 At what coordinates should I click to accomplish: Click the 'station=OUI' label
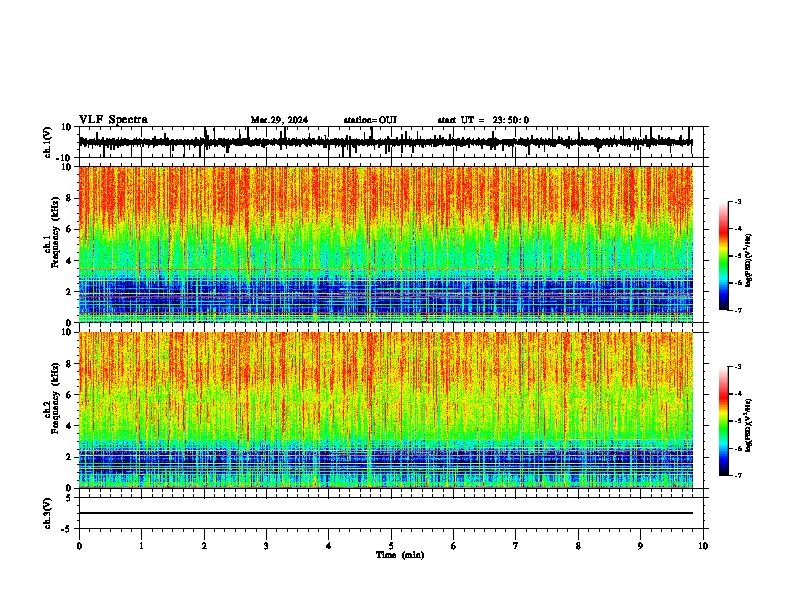coord(370,120)
